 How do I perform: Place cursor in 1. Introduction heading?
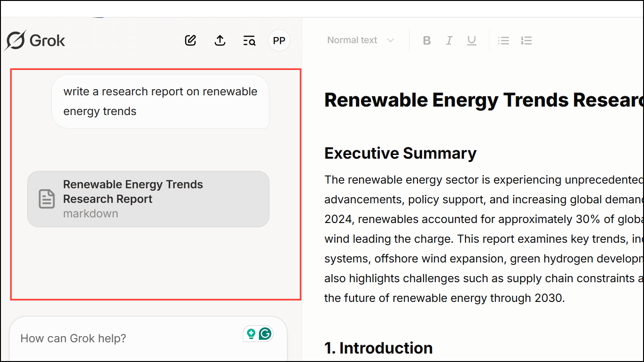[x=378, y=348]
